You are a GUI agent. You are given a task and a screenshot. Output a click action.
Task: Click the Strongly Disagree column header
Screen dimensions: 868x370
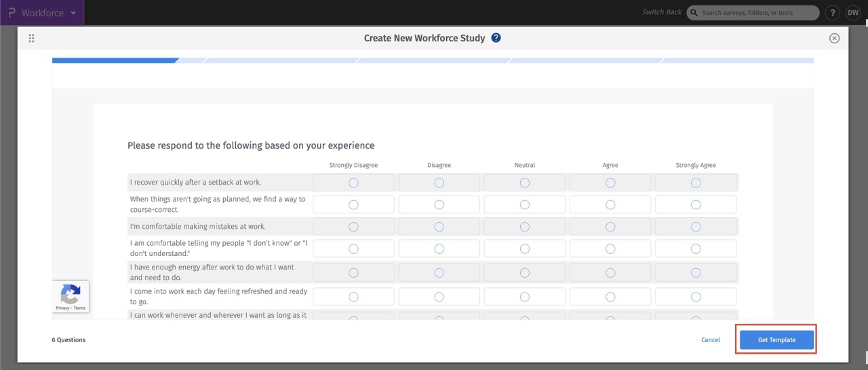(353, 165)
